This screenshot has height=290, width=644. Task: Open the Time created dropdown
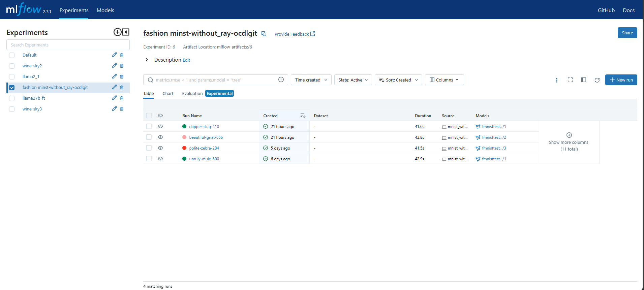pos(311,80)
